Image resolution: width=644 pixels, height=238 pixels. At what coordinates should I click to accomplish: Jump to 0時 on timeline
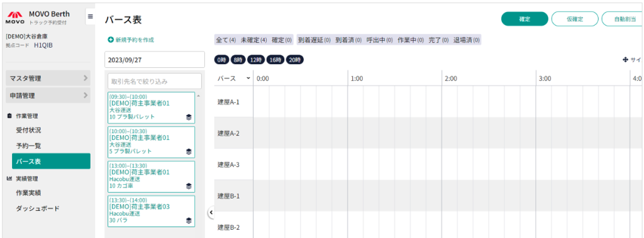point(221,60)
